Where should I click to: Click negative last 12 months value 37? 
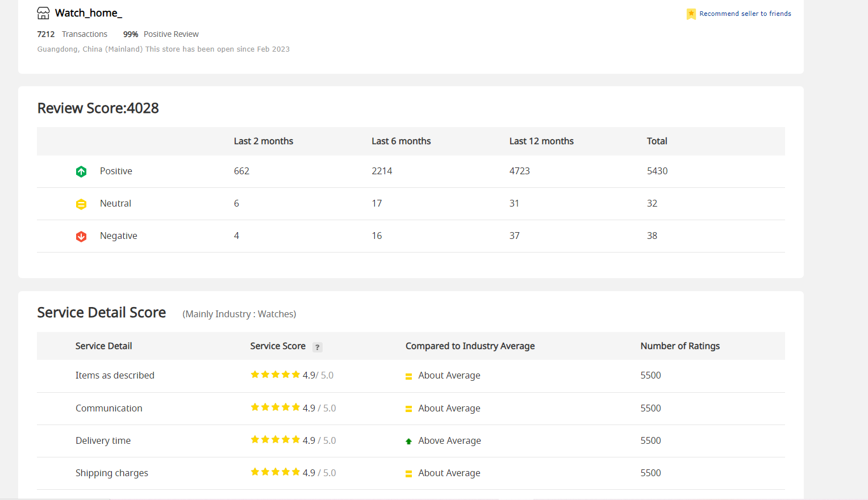click(514, 236)
